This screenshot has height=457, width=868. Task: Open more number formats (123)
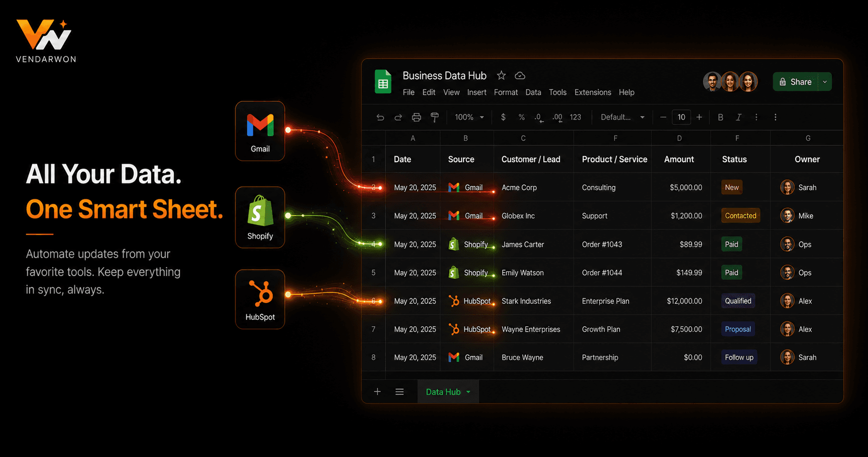(x=575, y=117)
